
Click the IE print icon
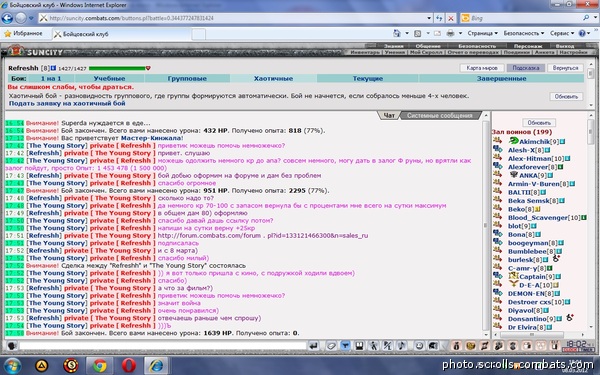pyautogui.click(x=450, y=33)
